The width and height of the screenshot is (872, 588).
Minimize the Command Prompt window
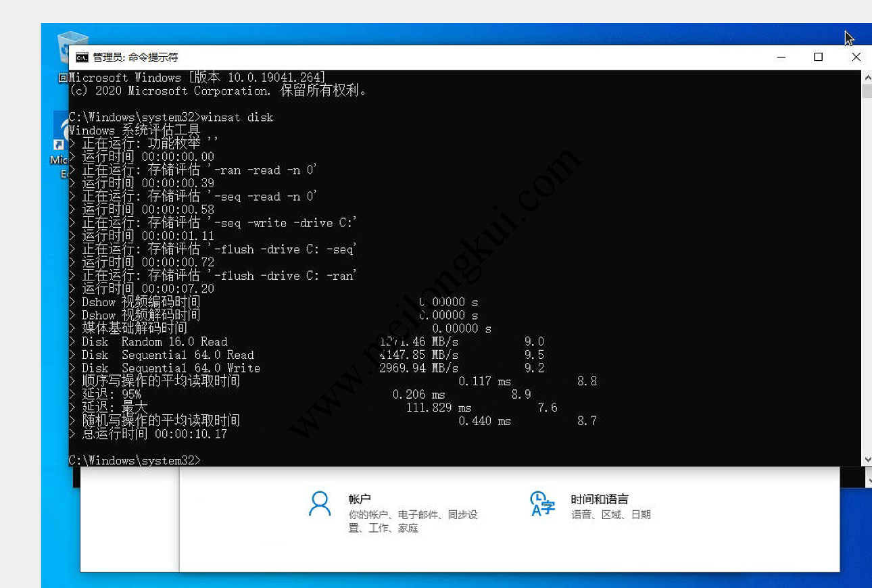(781, 57)
